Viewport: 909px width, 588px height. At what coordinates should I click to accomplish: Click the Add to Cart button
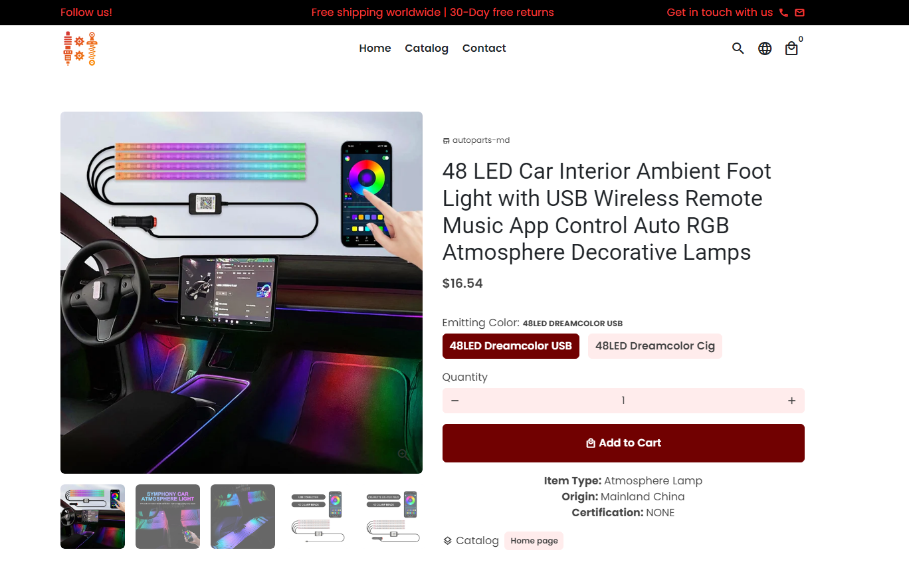623,443
